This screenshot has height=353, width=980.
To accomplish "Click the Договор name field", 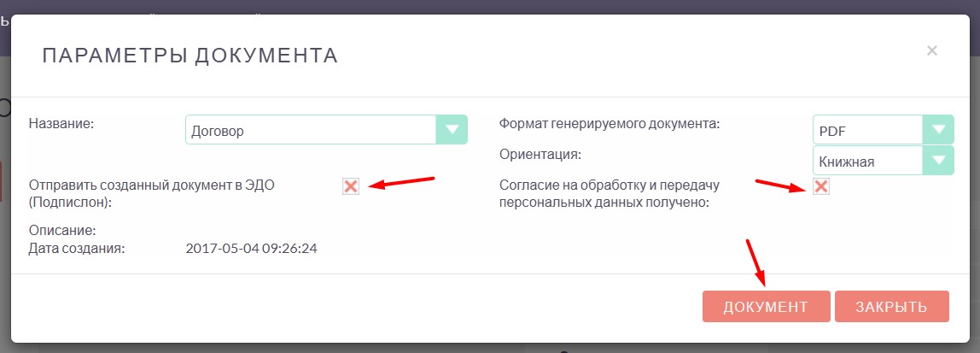I will point(311,130).
